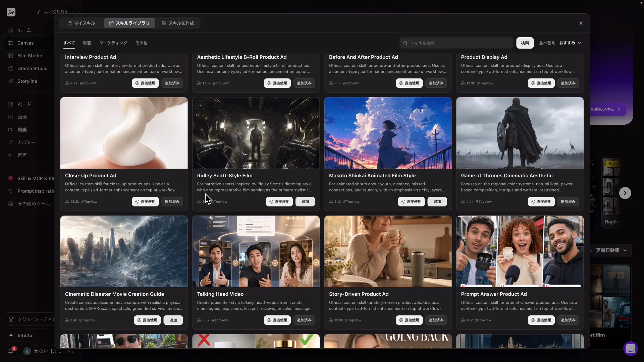This screenshot has height=362, width=644.
Task: Click 直接使用 on Game of Thrones card
Action: (541, 202)
